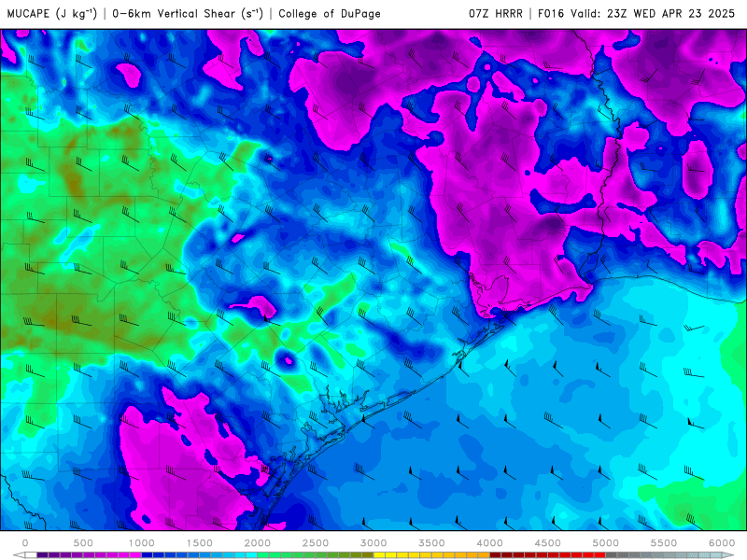Click the yellow color bar segment below 3000
Viewport: 747px width, 560px height.
[x=379, y=555]
